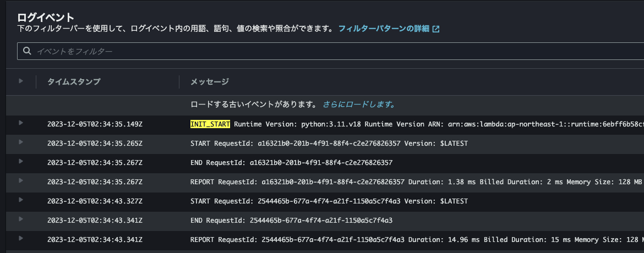The height and width of the screenshot is (253, 644).
Task: Click the search magnifier icon in filter bar
Action: [x=27, y=51]
